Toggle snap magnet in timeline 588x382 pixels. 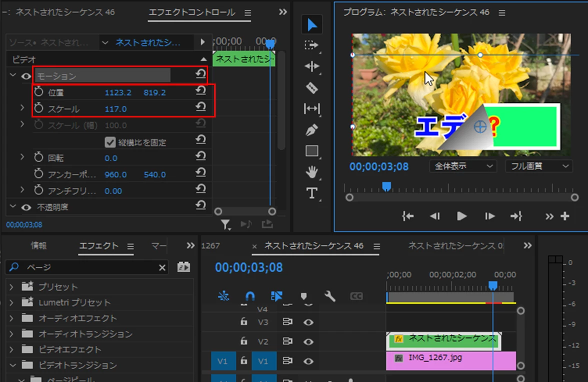coord(250,296)
